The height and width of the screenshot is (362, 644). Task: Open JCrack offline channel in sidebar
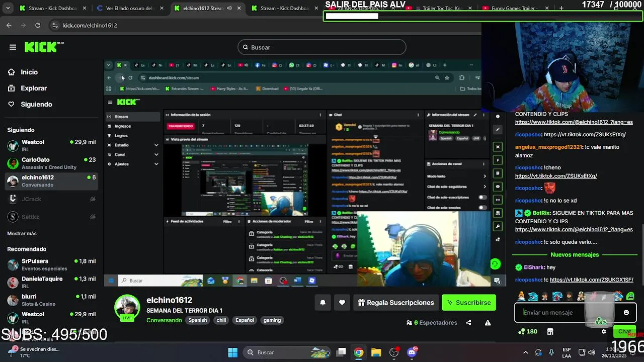51,199
